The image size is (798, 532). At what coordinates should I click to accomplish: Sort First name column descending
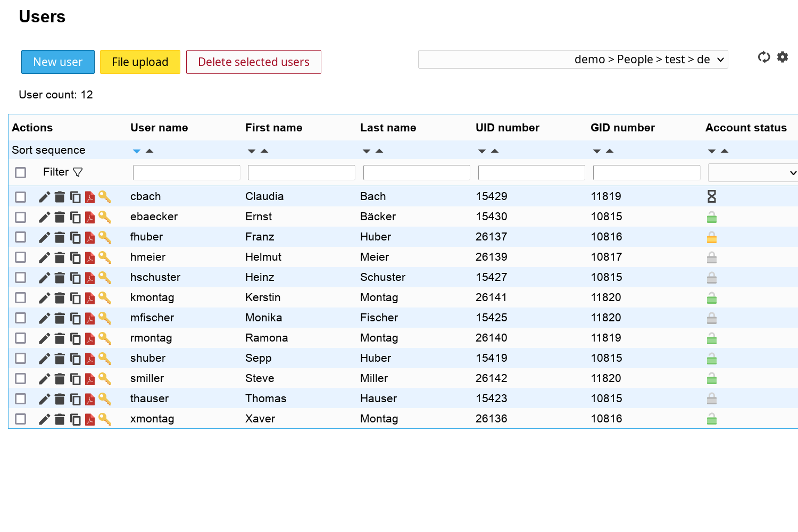click(x=252, y=152)
